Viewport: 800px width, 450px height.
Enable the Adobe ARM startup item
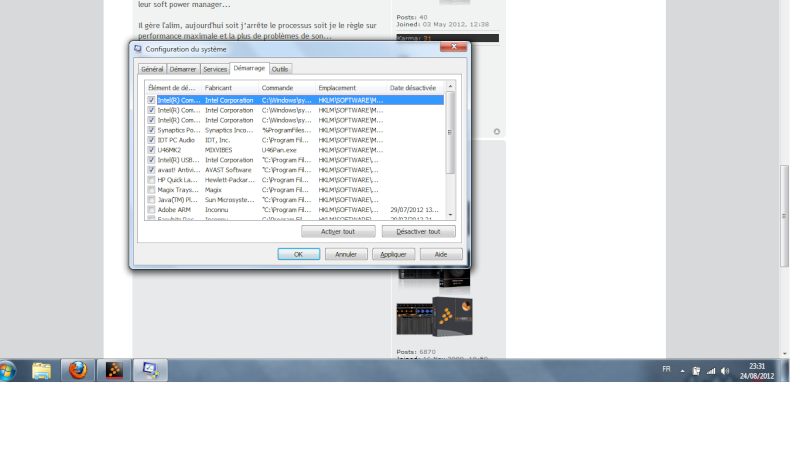[x=151, y=210]
